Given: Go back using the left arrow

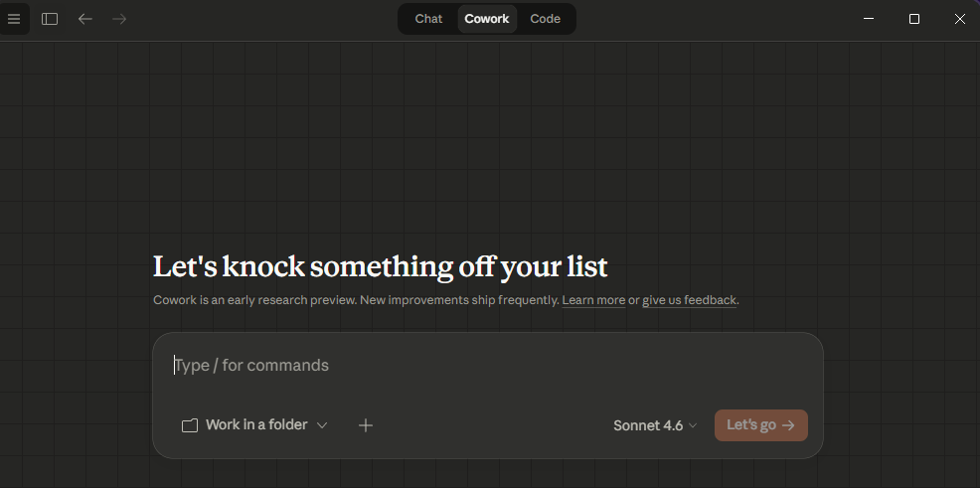Looking at the screenshot, I should click(x=85, y=19).
